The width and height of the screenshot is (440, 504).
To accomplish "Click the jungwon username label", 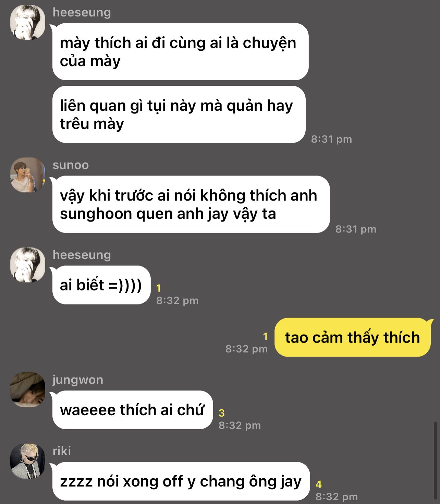I will (x=78, y=380).
